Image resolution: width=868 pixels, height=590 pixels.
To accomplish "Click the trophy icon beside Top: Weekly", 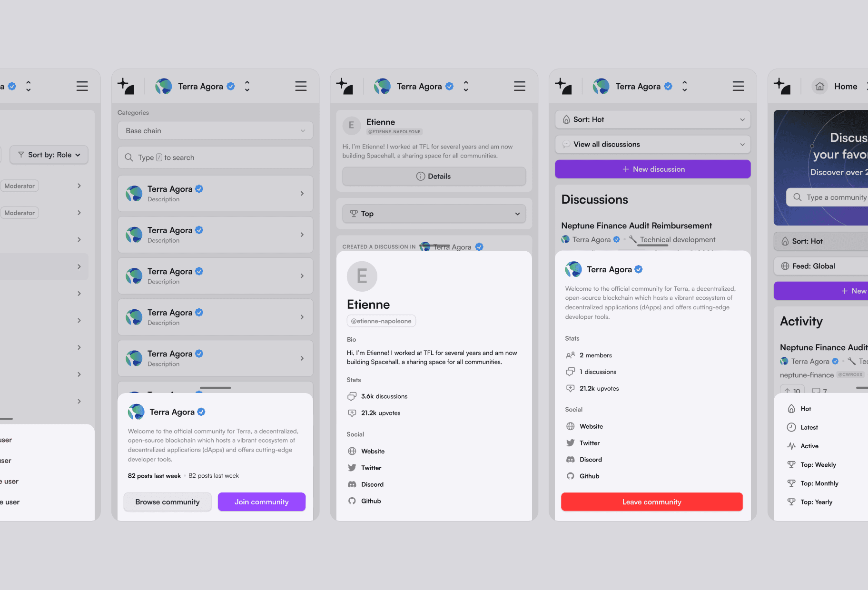I will coord(791,464).
